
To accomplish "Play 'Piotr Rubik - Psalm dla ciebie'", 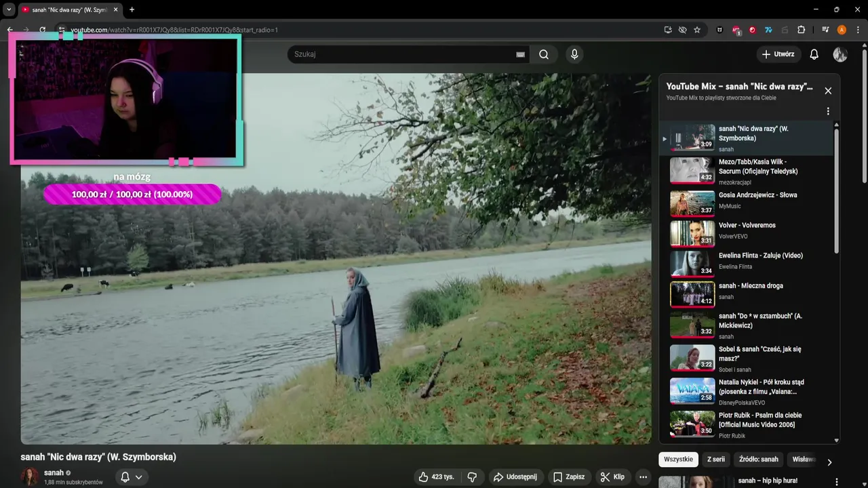I will (746, 425).
